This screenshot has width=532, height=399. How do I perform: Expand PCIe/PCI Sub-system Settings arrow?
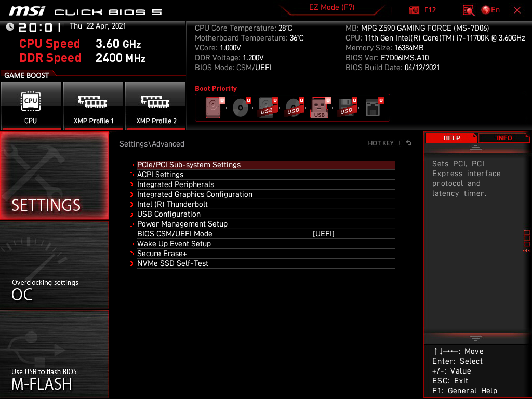(x=132, y=165)
